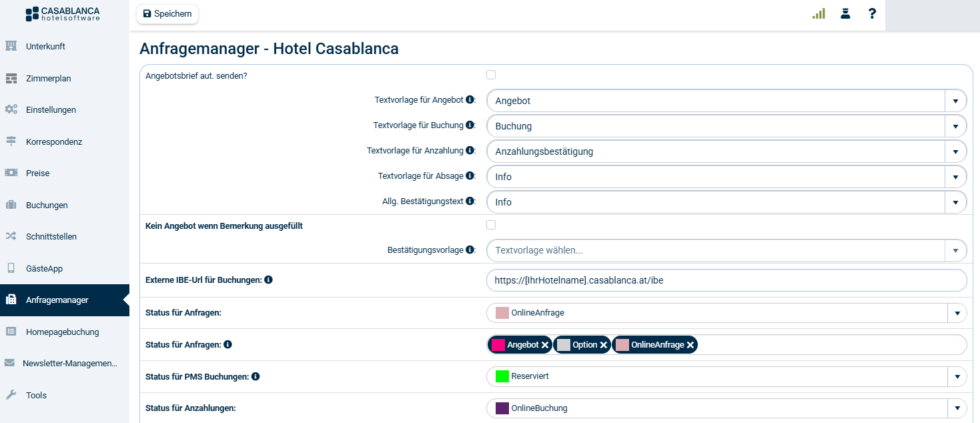Click the green Reserviert color swatch
980x423 pixels.
[x=502, y=376]
